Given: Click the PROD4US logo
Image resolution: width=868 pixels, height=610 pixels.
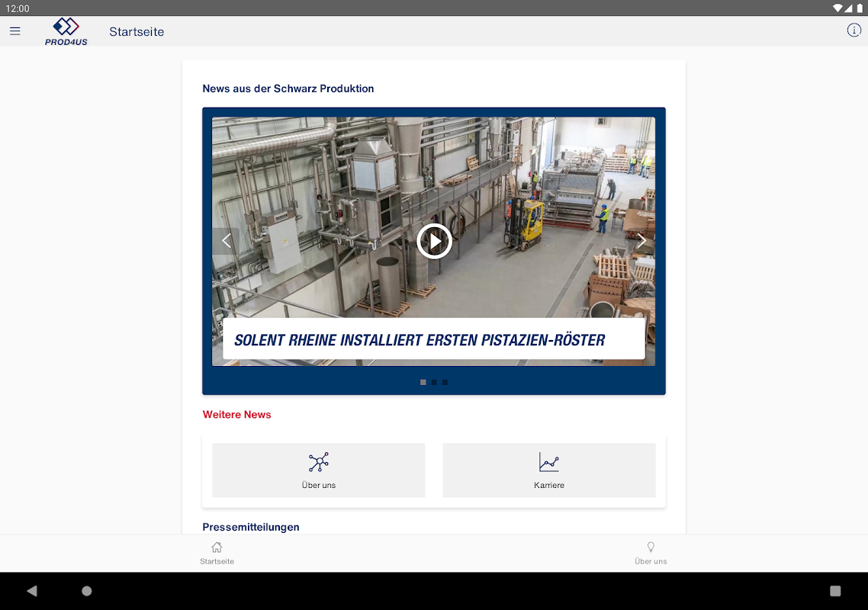Looking at the screenshot, I should point(66,31).
